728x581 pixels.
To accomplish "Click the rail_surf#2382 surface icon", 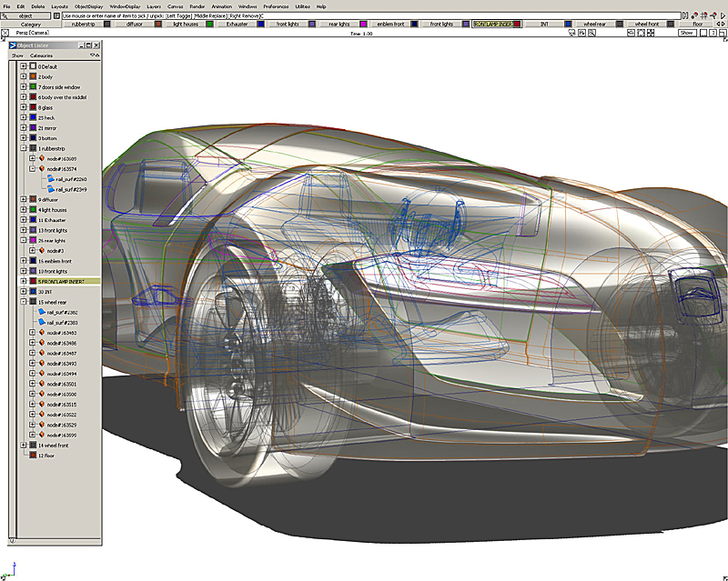I will (x=41, y=312).
